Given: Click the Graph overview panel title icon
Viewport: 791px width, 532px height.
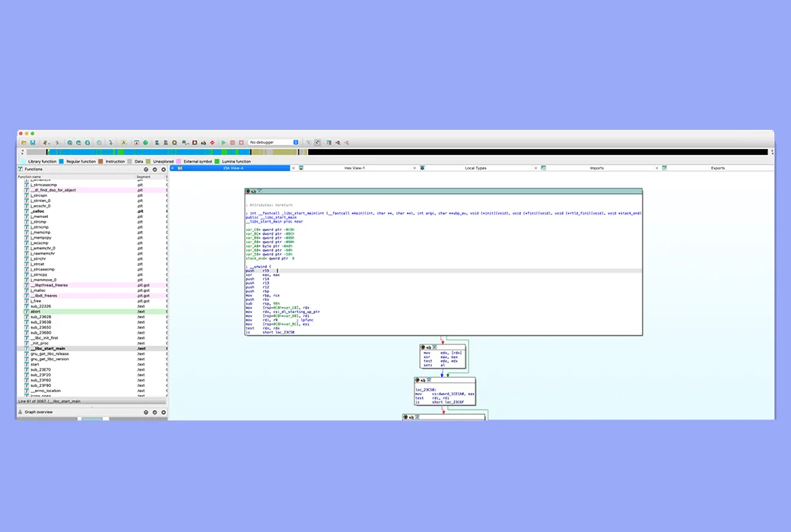Looking at the screenshot, I should (x=21, y=412).
